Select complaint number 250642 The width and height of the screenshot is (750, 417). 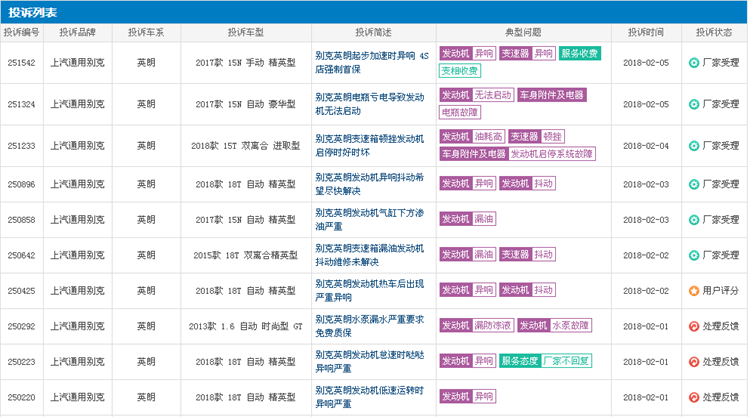pos(22,255)
